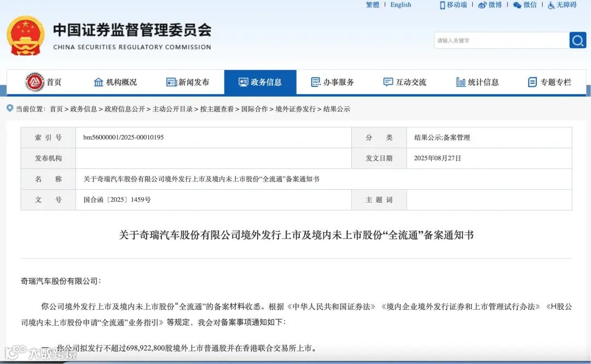Click the Weibo icon in top bar
The width and height of the screenshot is (591, 364).
(x=482, y=5)
